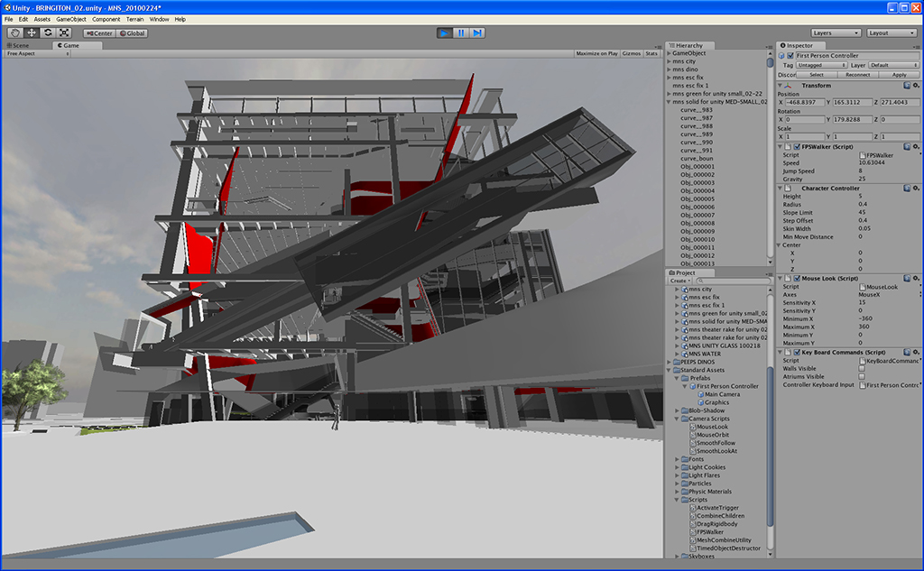This screenshot has width=924, height=571.
Task: Click the Apply prefab button
Action: click(x=899, y=75)
